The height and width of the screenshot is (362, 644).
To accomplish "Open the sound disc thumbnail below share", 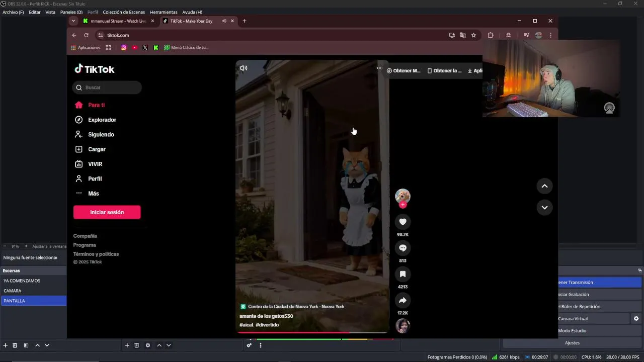I will pyautogui.click(x=403, y=326).
